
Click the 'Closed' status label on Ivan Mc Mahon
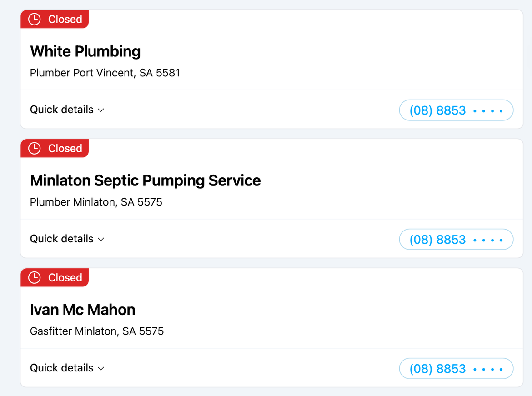(x=65, y=277)
